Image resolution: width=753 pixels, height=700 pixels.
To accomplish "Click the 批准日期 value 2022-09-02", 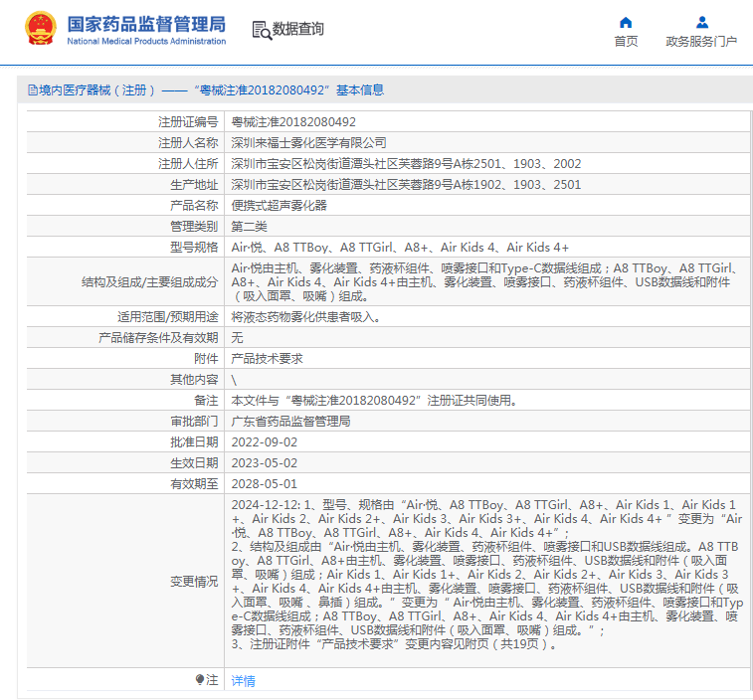I will tap(265, 442).
